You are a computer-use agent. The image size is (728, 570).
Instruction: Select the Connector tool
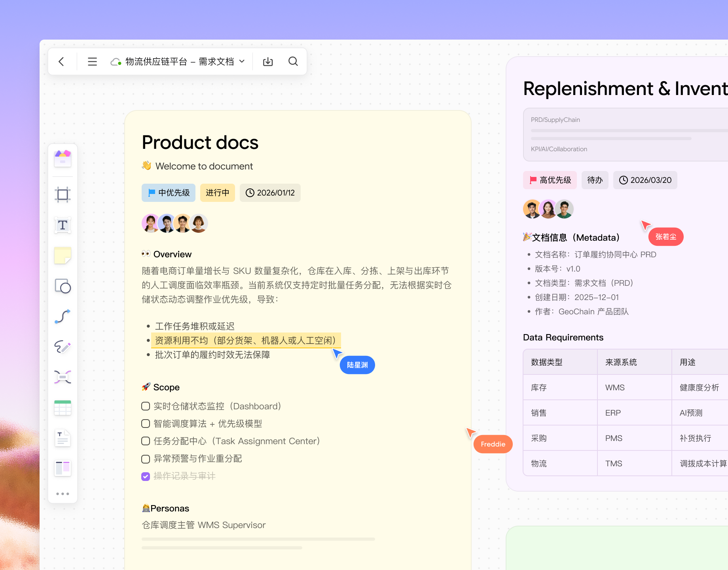[62, 316]
